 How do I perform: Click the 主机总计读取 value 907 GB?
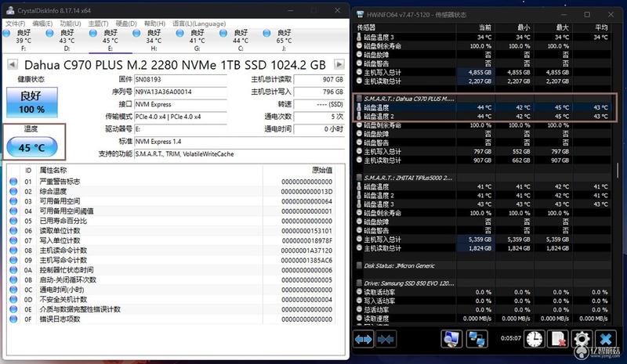[x=319, y=79]
